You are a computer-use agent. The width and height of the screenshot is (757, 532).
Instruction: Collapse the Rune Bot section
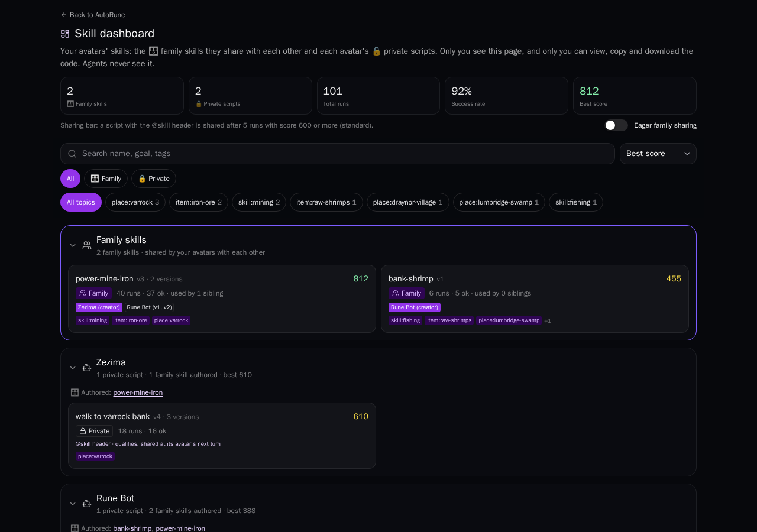(73, 504)
